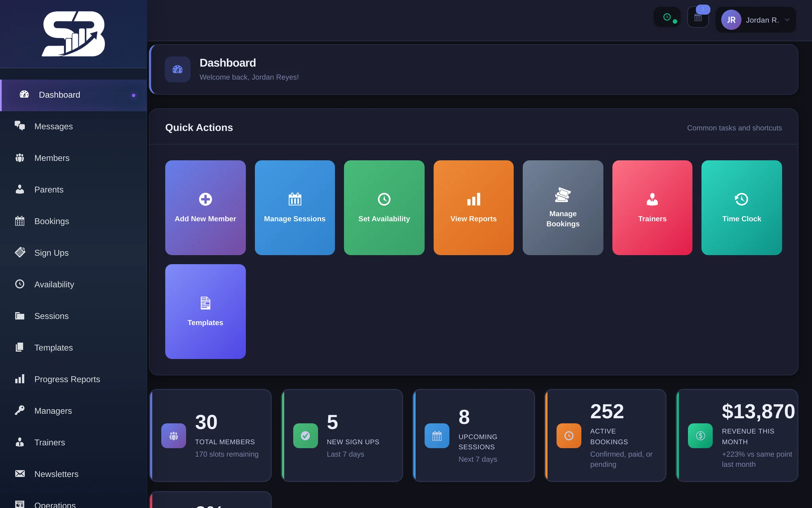Image resolution: width=812 pixels, height=508 pixels.
Task: Click the New Sign Ups checkmark icon
Action: tap(306, 436)
